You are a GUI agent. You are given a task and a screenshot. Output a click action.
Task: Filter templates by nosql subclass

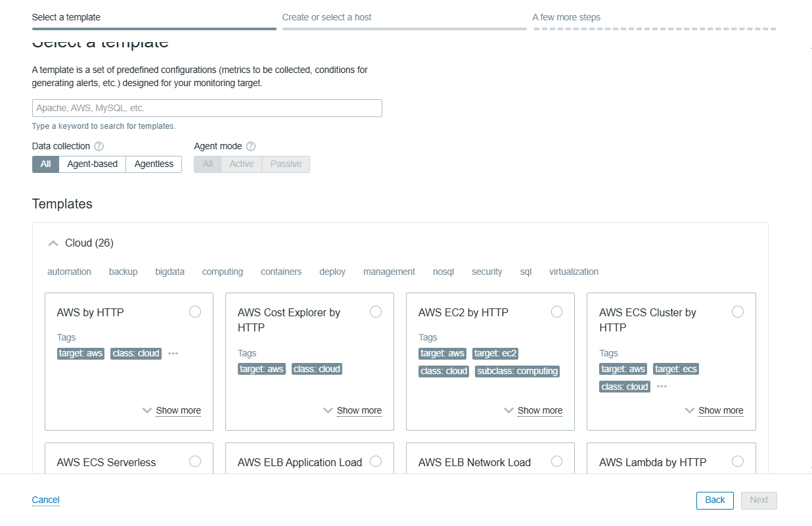tap(443, 272)
